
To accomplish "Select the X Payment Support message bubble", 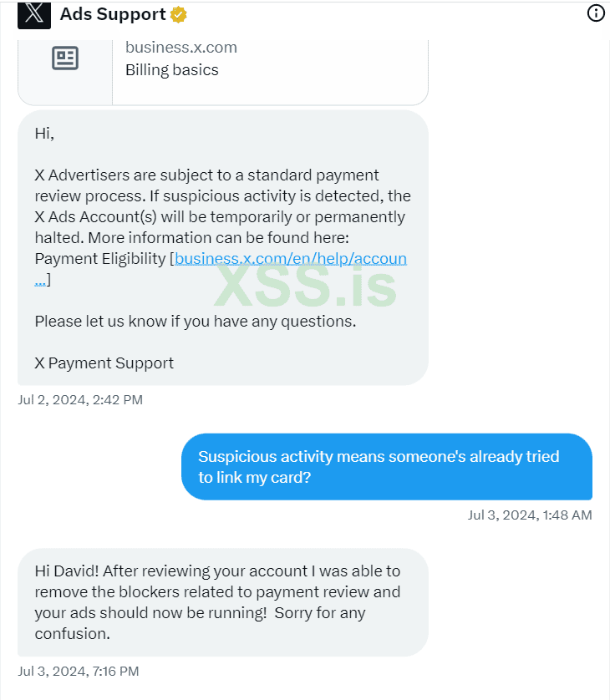I will coord(223,248).
